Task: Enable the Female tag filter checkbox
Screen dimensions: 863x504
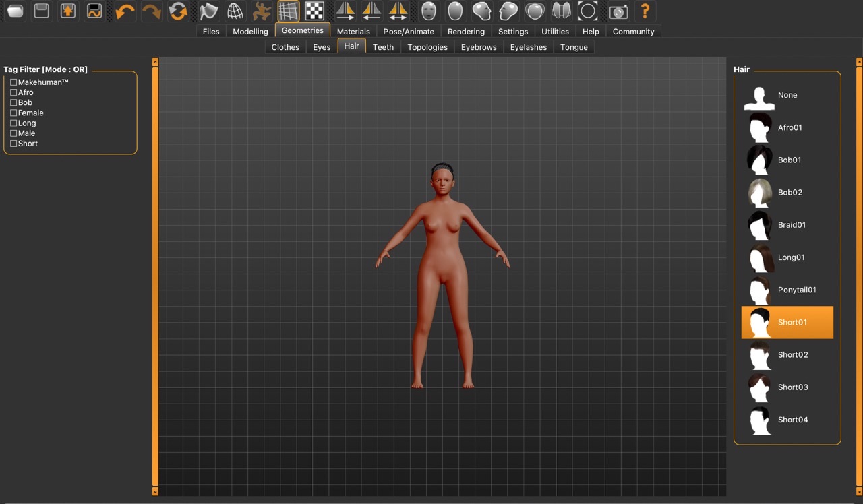Action: (13, 113)
